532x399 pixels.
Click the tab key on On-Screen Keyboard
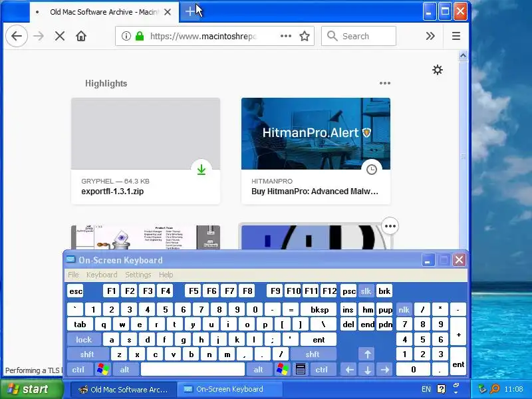80,325
